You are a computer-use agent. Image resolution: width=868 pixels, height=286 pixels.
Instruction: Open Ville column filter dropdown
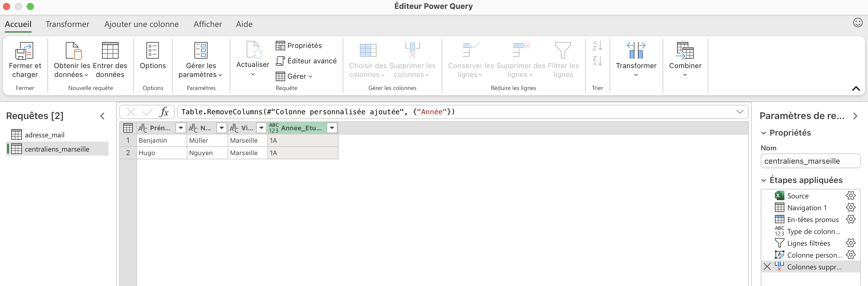pos(261,128)
